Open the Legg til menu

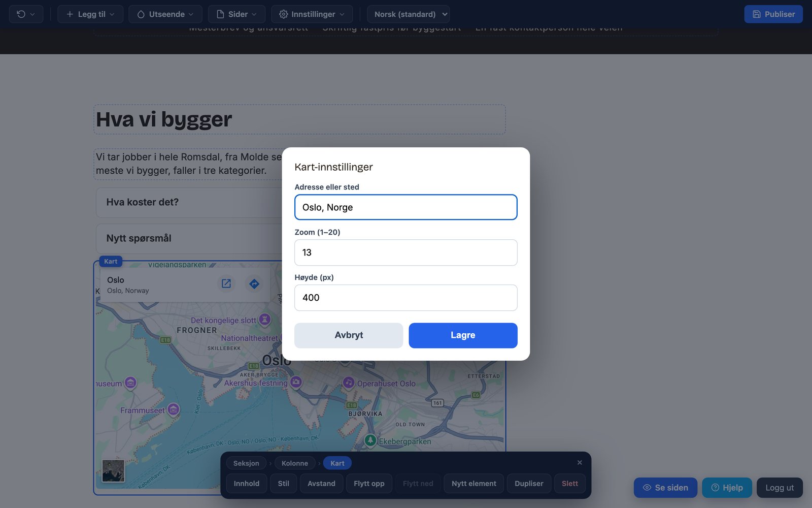coord(90,14)
